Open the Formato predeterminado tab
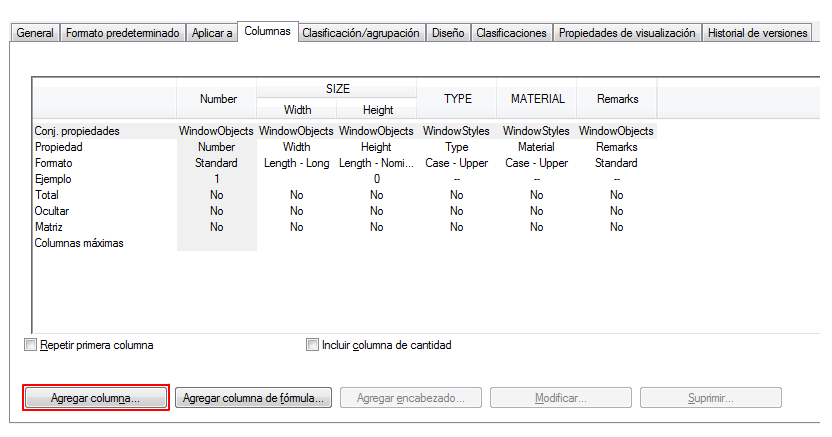The width and height of the screenshot is (832, 437). [x=122, y=33]
